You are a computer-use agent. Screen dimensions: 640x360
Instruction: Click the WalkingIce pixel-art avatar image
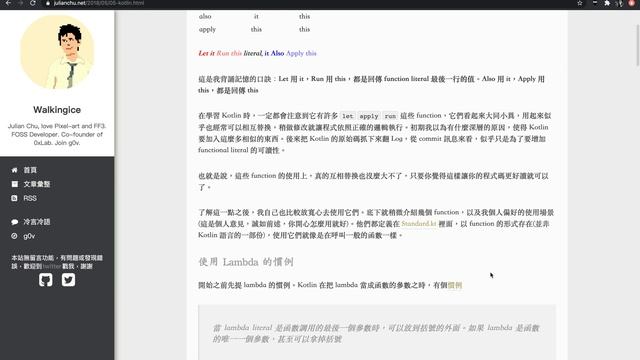pos(57,52)
